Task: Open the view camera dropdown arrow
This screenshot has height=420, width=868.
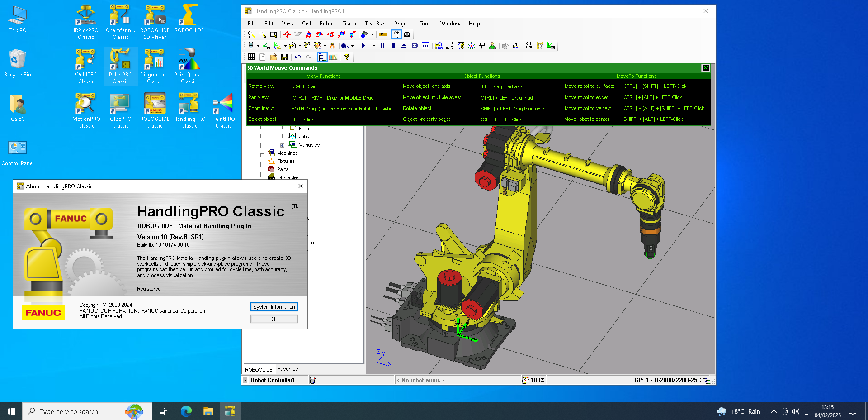Action: tap(372, 34)
